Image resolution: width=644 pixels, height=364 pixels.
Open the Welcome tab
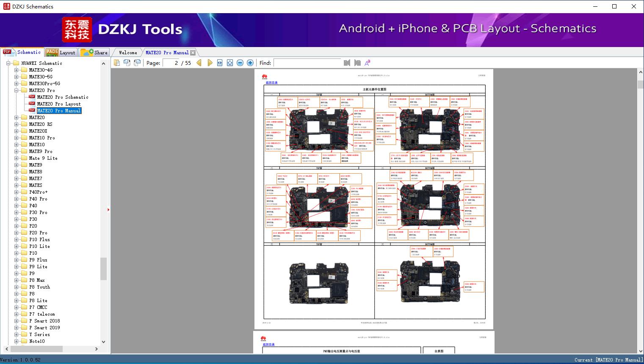click(x=128, y=53)
